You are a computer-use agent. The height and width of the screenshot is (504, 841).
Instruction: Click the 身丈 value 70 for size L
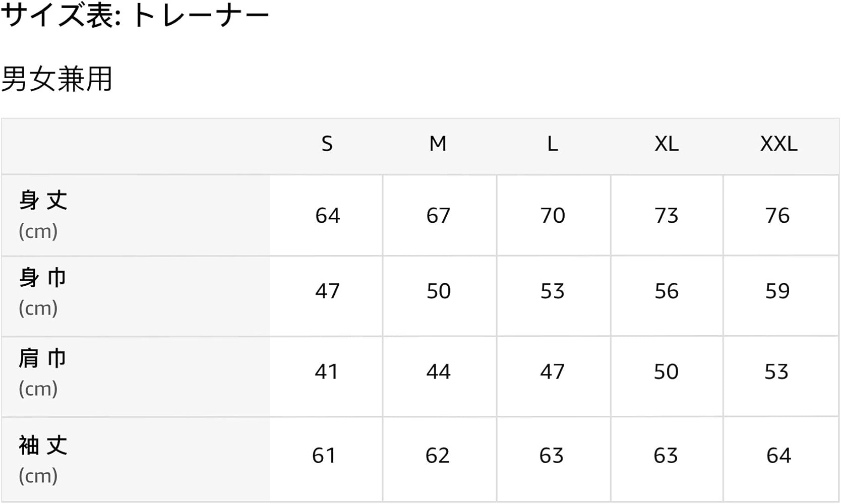[553, 216]
